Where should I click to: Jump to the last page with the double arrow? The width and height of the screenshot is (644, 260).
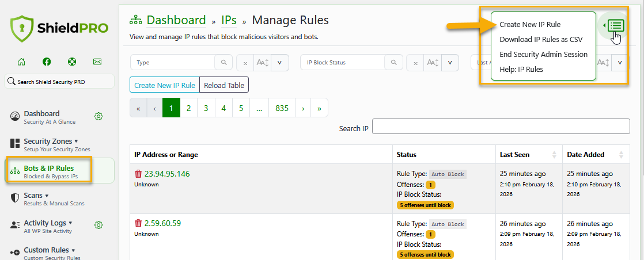pyautogui.click(x=320, y=109)
